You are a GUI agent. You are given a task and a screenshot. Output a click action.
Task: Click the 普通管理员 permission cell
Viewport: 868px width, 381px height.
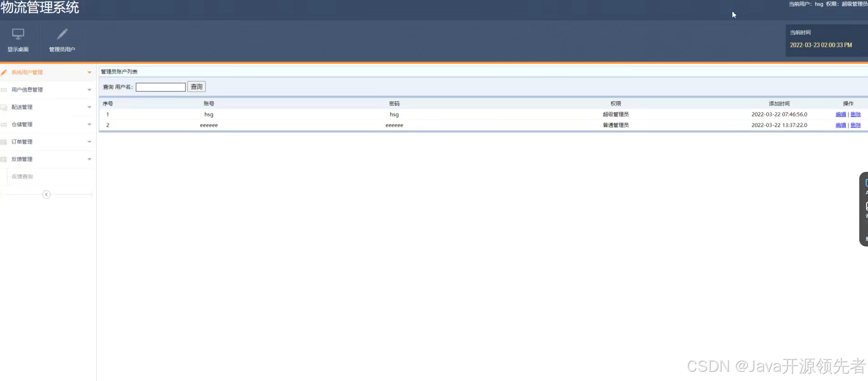click(616, 125)
